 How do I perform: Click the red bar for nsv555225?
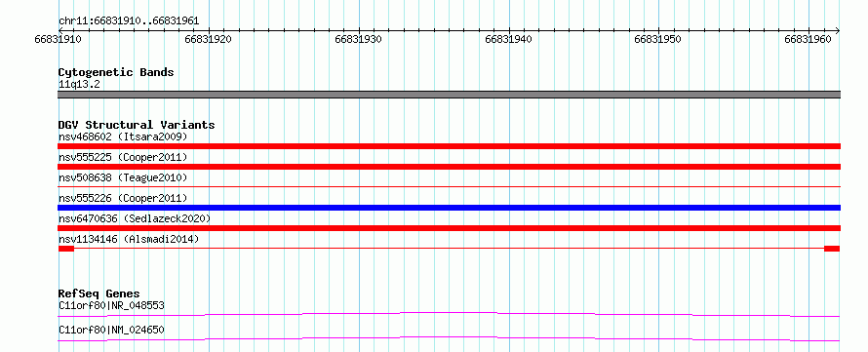point(449,167)
